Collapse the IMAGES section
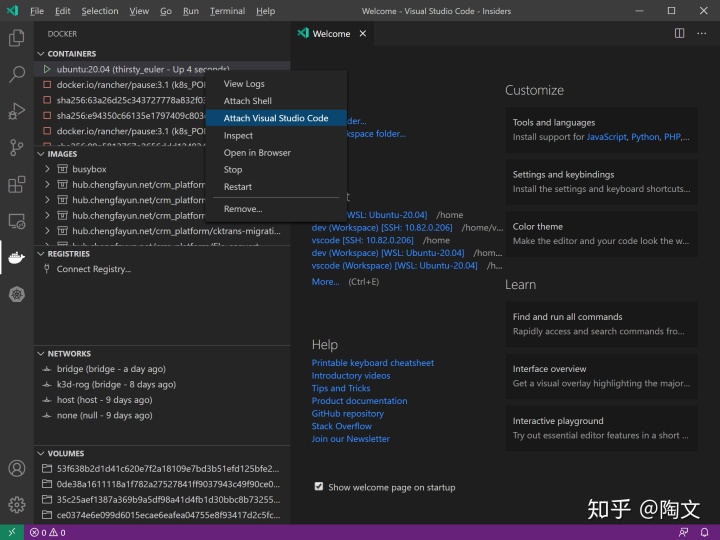 point(41,154)
